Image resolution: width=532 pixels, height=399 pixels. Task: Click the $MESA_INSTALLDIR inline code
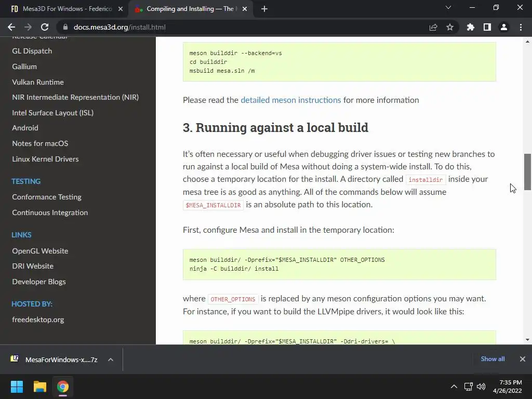pos(213,205)
